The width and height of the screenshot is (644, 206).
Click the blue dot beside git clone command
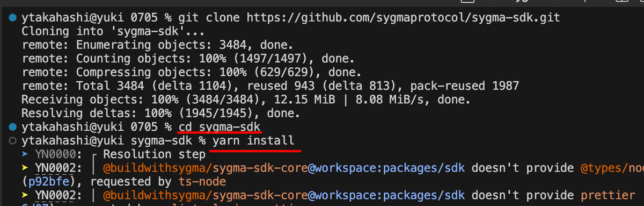(x=13, y=18)
